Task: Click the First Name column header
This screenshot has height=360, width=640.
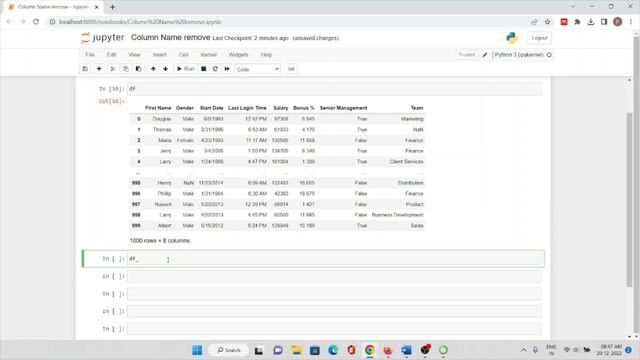Action: click(158, 108)
